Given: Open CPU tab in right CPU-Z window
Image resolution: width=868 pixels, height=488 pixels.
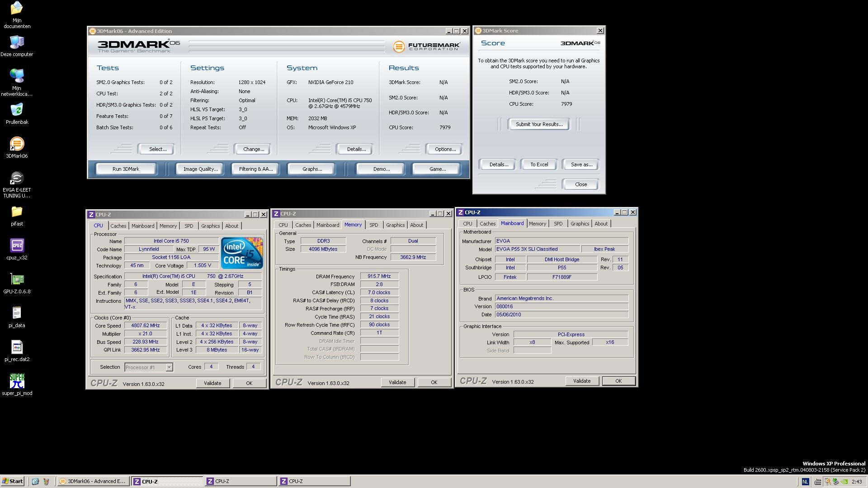Looking at the screenshot, I should click(467, 224).
